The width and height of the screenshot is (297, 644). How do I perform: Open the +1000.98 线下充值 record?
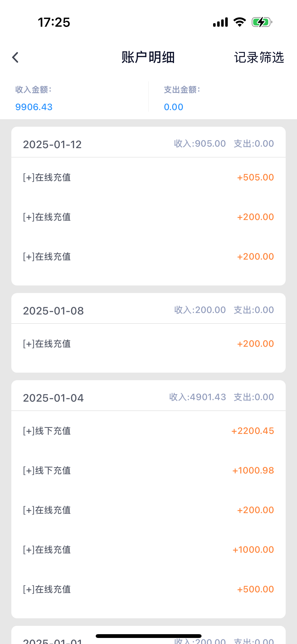pyautogui.click(x=148, y=470)
